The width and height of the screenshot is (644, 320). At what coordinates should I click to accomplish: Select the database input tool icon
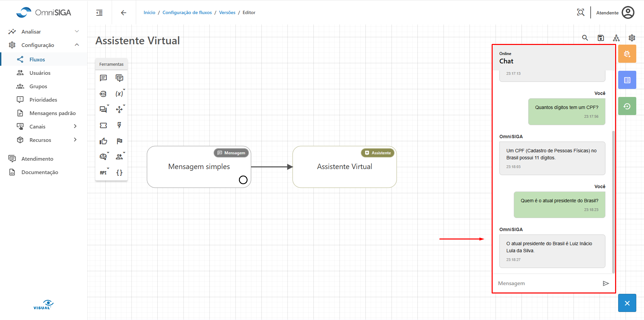103,94
